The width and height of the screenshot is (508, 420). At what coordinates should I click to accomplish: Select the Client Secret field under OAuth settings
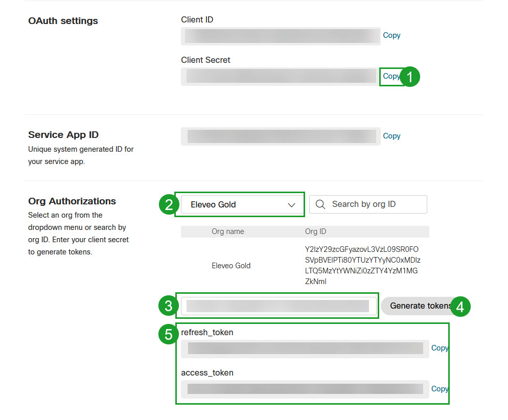click(281, 76)
